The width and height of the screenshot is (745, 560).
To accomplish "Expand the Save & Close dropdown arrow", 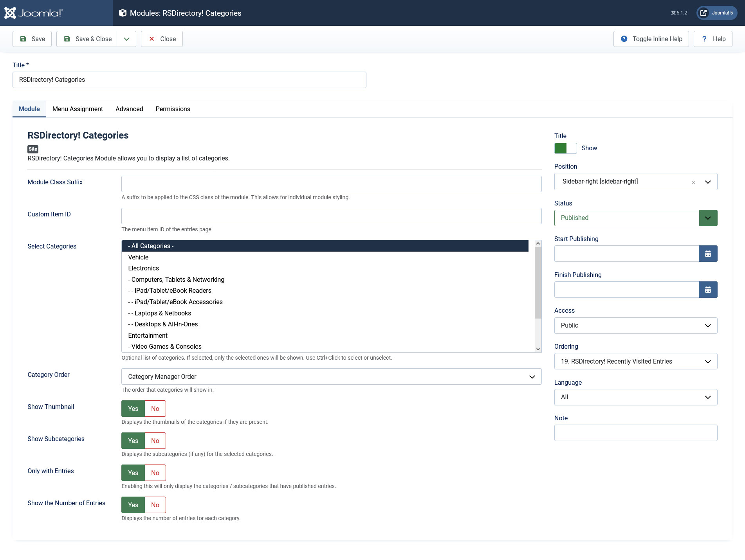I will 126,39.
